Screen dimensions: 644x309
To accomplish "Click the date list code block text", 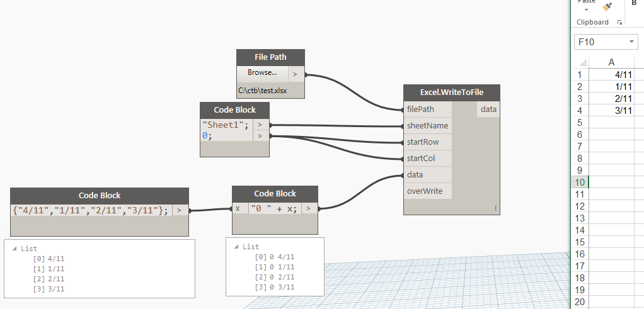I will (x=91, y=211).
